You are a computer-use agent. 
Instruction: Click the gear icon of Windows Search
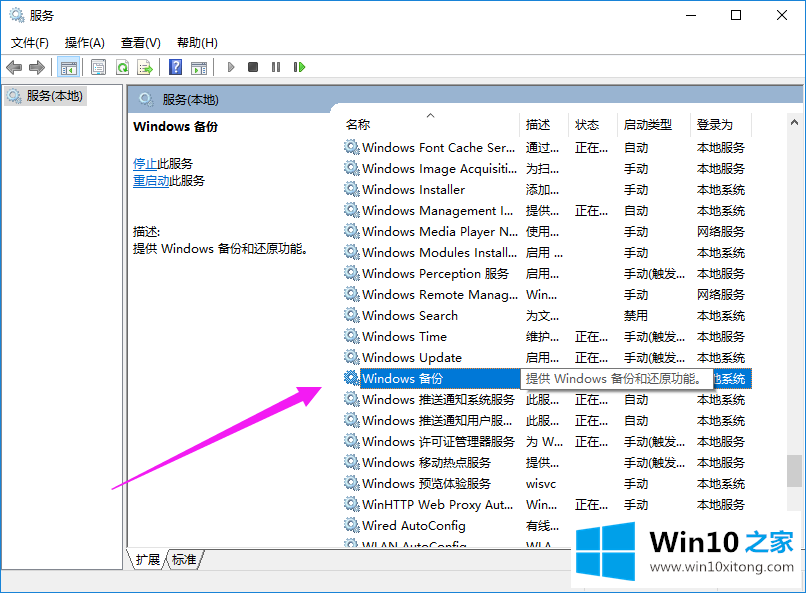pos(352,315)
